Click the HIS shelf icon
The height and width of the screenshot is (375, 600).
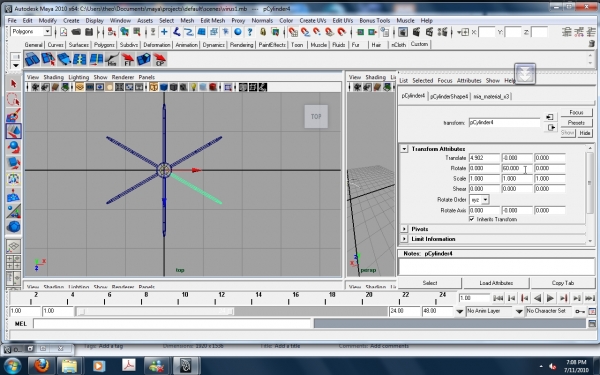pos(111,59)
